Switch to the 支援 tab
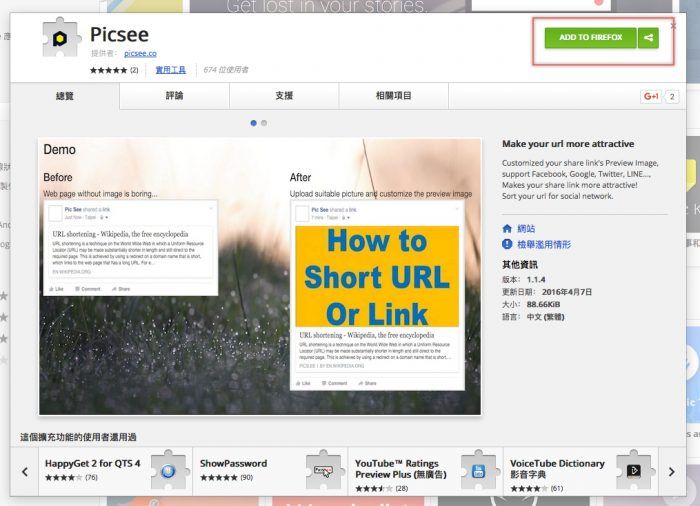Image resolution: width=700 pixels, height=506 pixels. (x=284, y=96)
